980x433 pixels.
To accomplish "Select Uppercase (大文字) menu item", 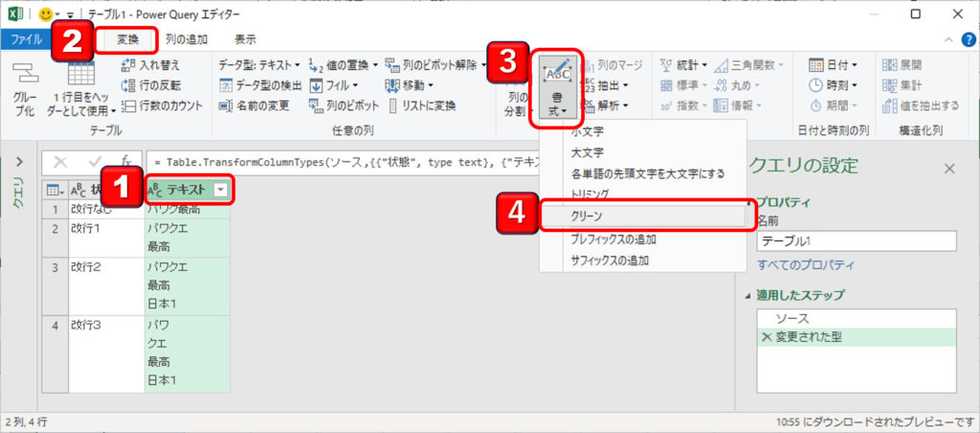I will (643, 152).
